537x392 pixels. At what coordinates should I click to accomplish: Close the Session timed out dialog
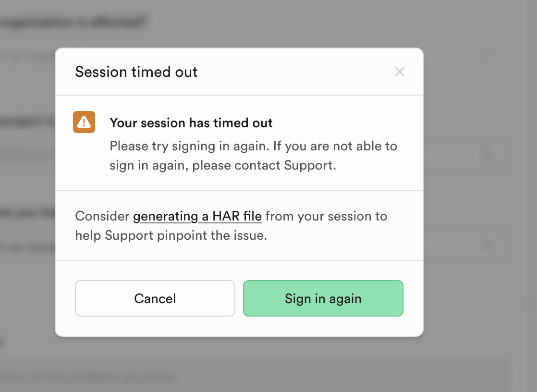tap(399, 72)
